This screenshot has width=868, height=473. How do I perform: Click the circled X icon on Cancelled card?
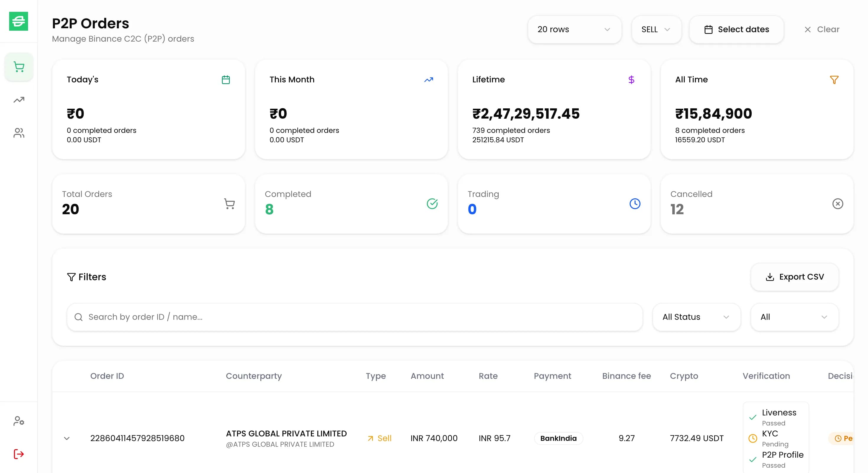837,203
